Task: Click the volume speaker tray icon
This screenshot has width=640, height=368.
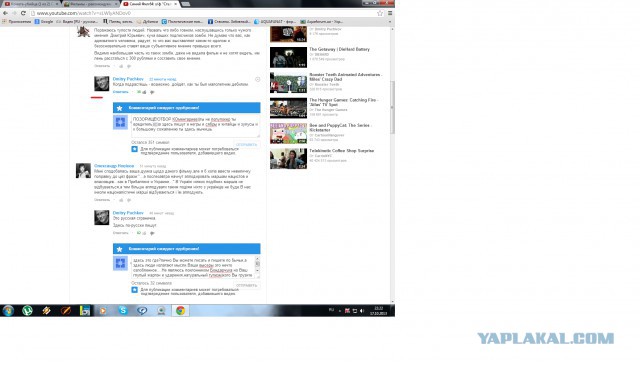Action: tap(362, 311)
